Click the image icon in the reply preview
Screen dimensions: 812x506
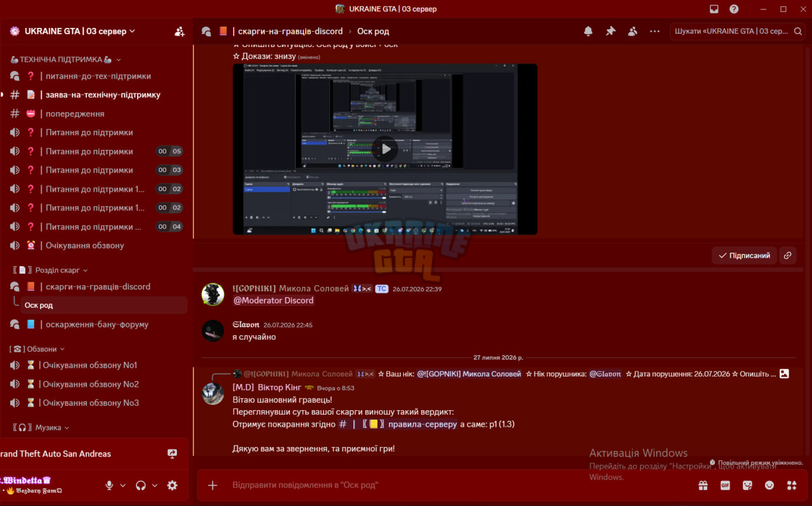coord(784,373)
